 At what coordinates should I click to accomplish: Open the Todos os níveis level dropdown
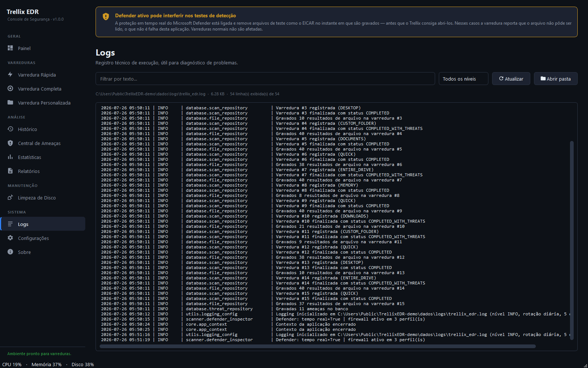coord(463,79)
